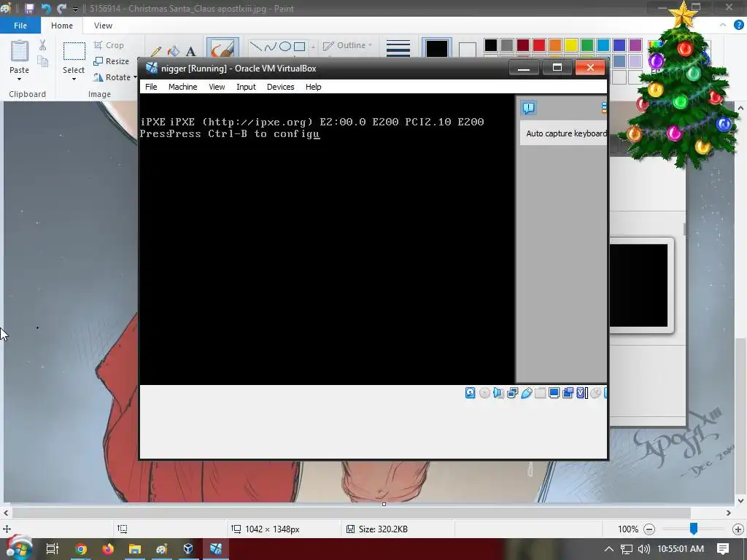Select Color 1 black swatch
The height and width of the screenshot is (560, 747).
436,49
